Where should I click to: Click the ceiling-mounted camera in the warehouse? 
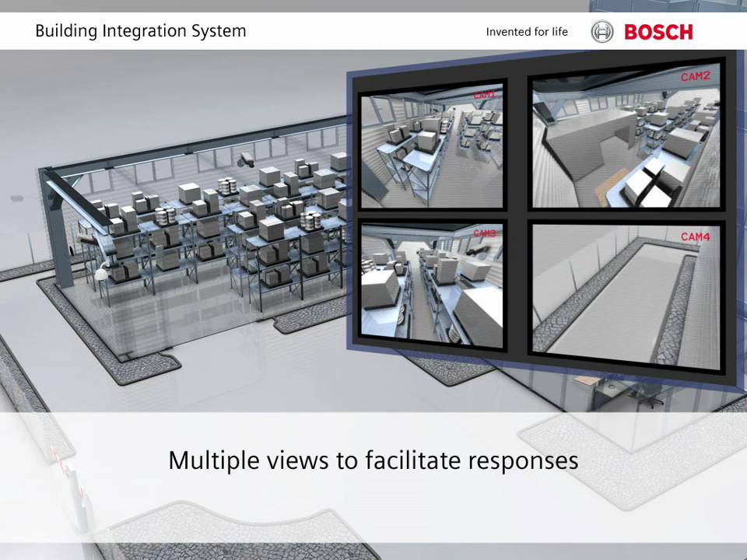[247, 159]
